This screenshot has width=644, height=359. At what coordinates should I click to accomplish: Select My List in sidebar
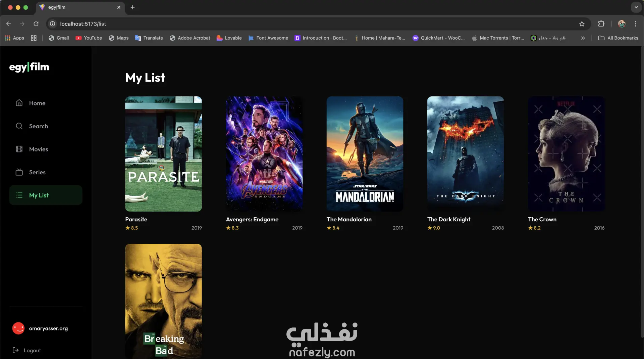point(46,195)
